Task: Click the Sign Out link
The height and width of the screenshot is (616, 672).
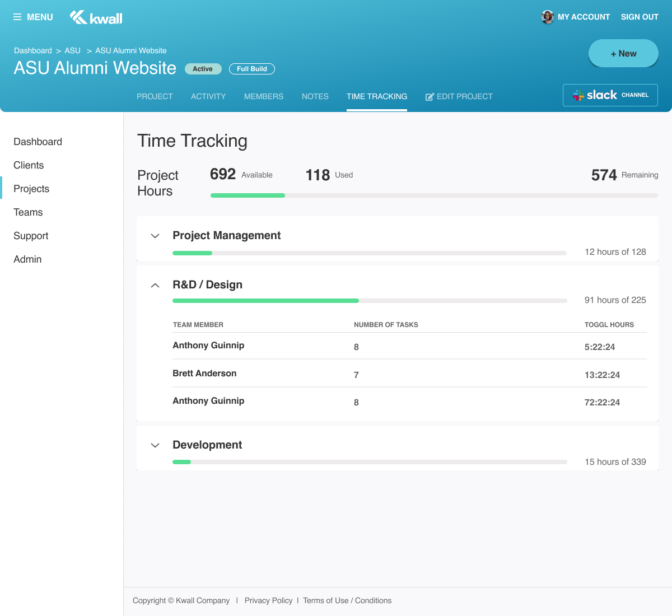Action: [x=640, y=17]
